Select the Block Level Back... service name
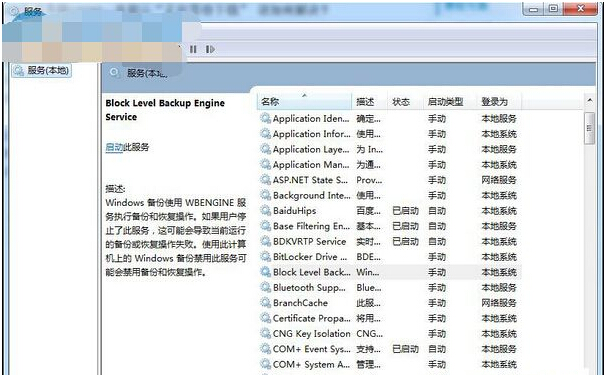This screenshot has height=375, width=606. [x=312, y=272]
